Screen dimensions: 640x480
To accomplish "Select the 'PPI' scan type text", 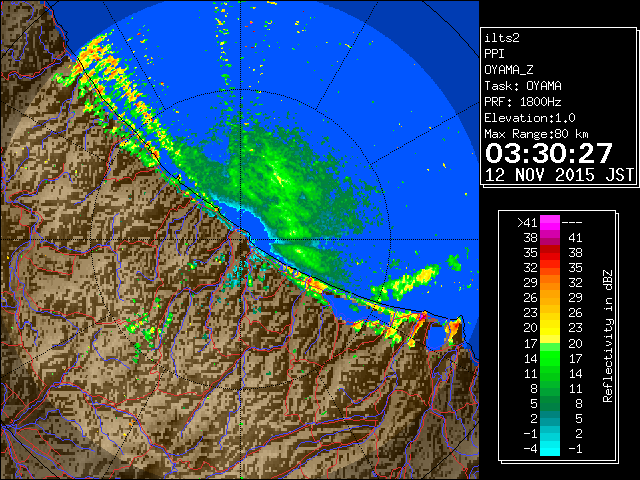I will [x=494, y=54].
